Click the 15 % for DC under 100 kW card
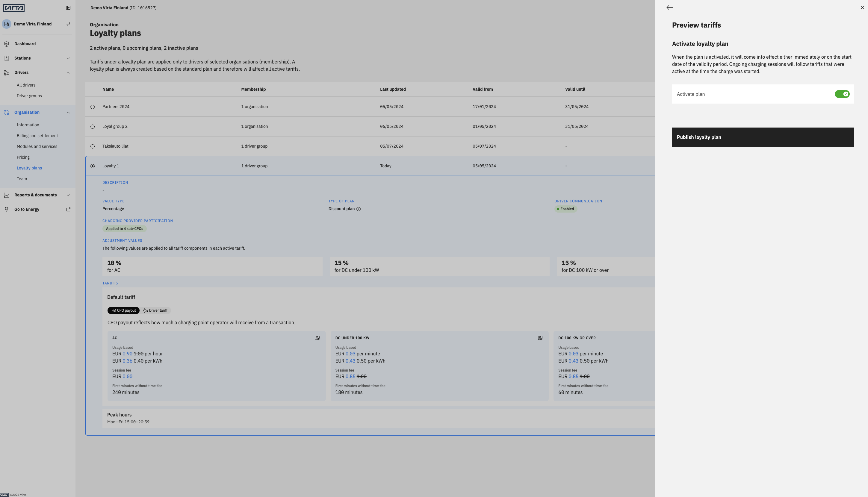 click(439, 266)
